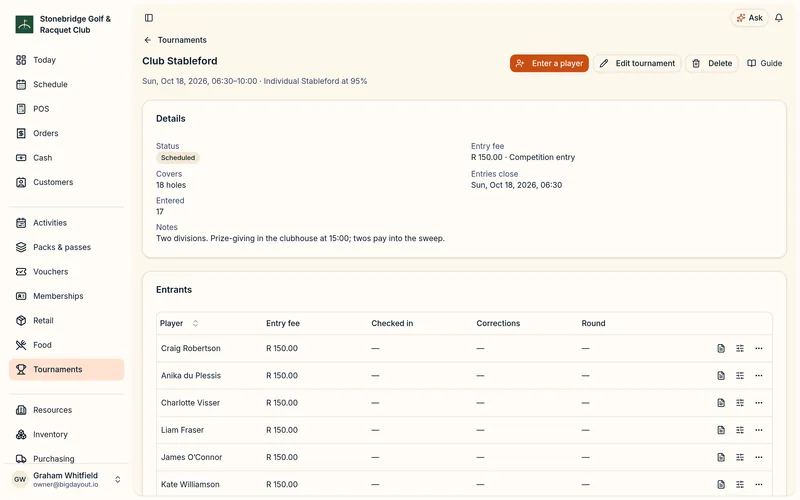Click Enter a player button

coord(549,63)
